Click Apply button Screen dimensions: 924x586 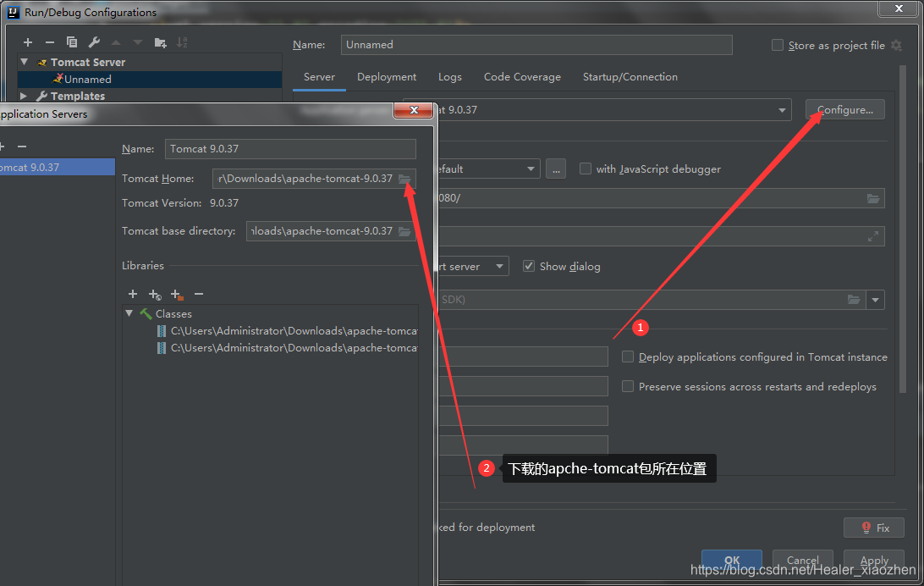pos(874,560)
